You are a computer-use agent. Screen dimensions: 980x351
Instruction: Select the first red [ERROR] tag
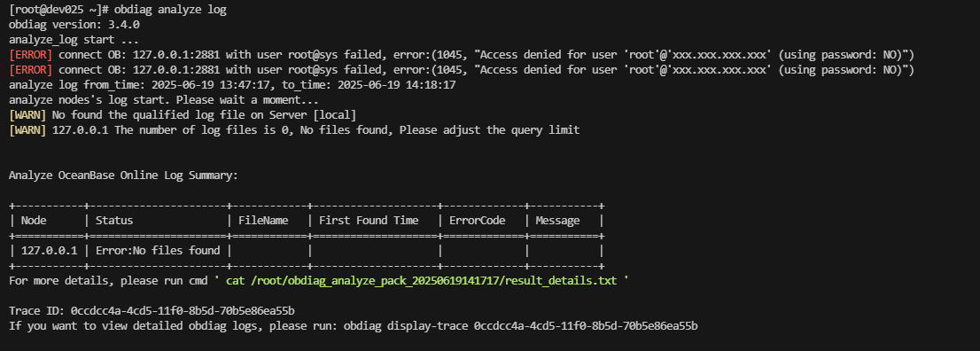tap(31, 54)
